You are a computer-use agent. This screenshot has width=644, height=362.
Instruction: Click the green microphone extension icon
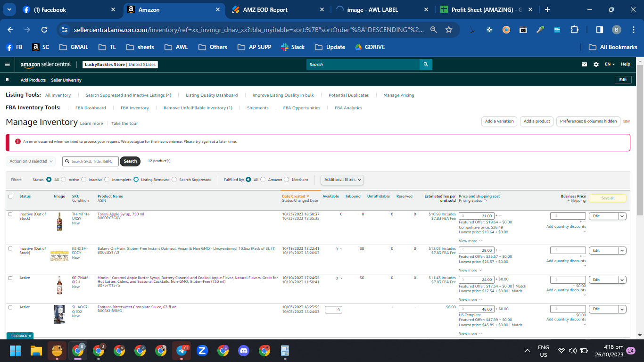tap(540, 30)
